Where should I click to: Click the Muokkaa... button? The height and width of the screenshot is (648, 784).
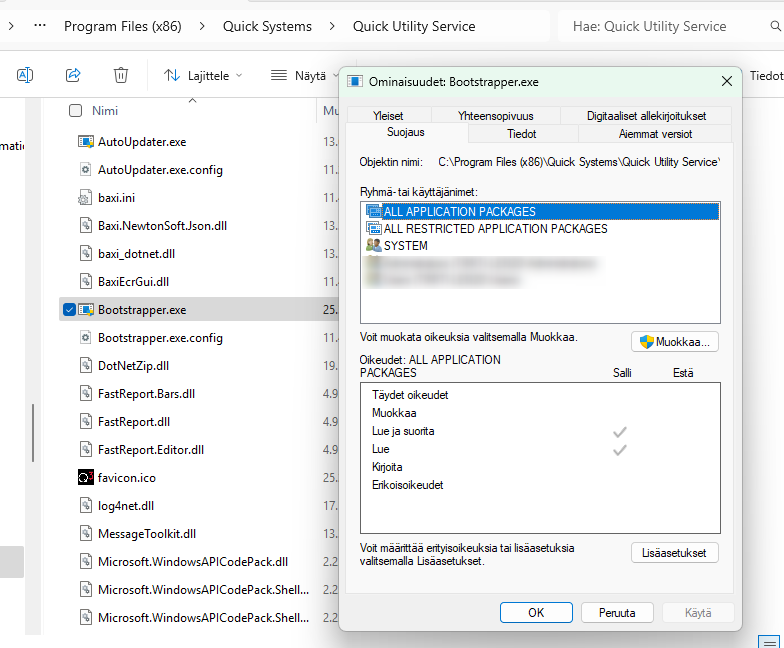coord(674,342)
